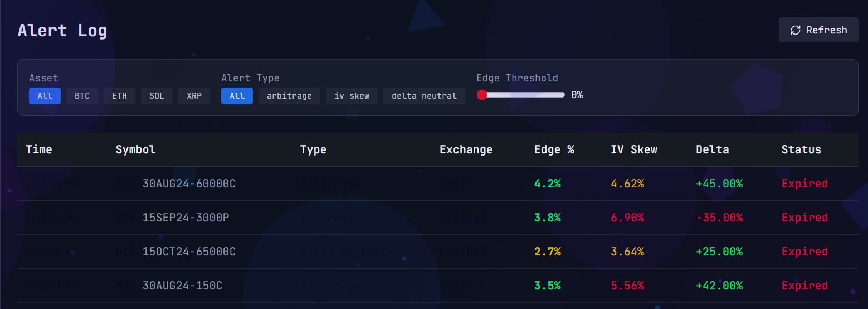Screen dimensions: 868x309
Task: Click the 4.2% edge value
Action: tap(547, 184)
